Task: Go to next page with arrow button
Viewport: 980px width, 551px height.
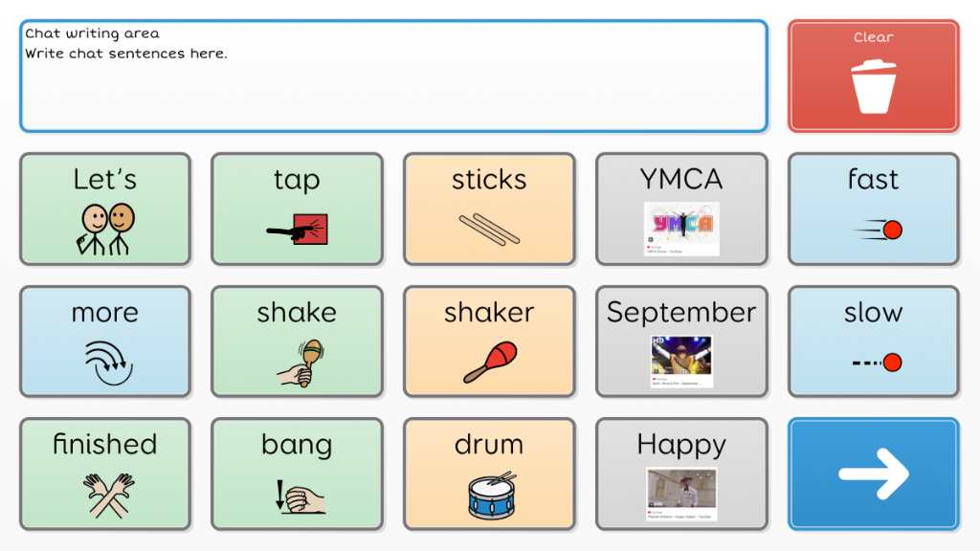Action: (x=873, y=474)
